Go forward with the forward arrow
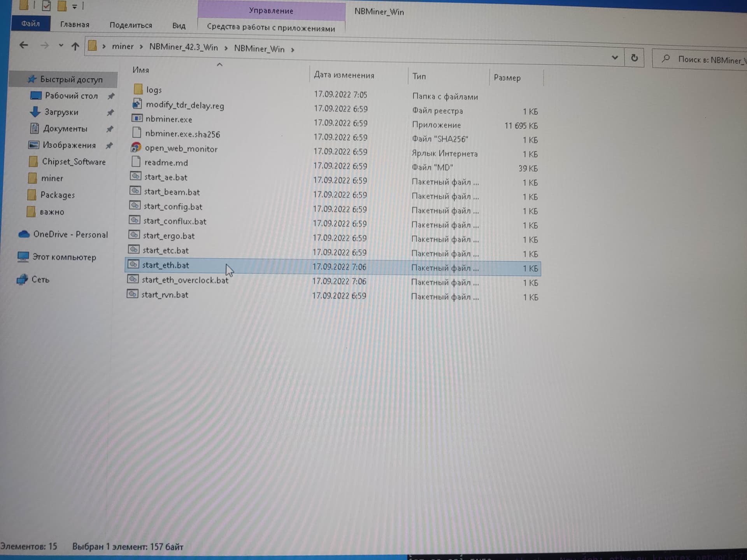Image resolution: width=747 pixels, height=560 pixels. tap(45, 45)
